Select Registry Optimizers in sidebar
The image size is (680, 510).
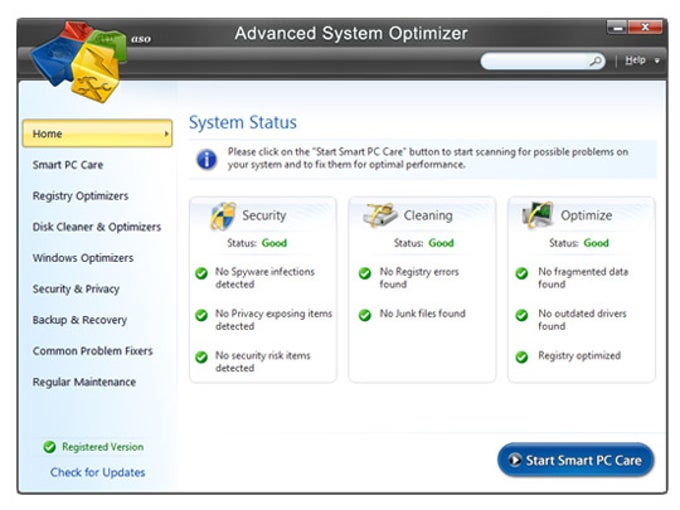click(x=80, y=196)
